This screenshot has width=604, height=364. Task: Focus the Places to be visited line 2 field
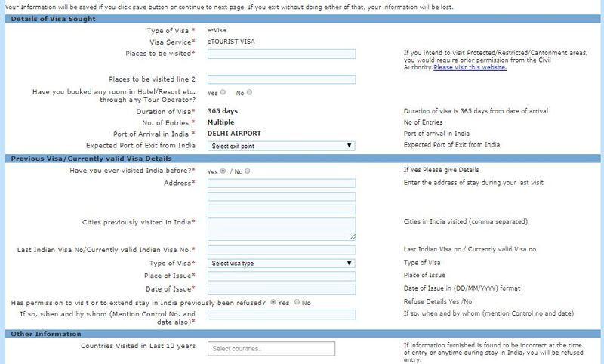click(x=281, y=79)
